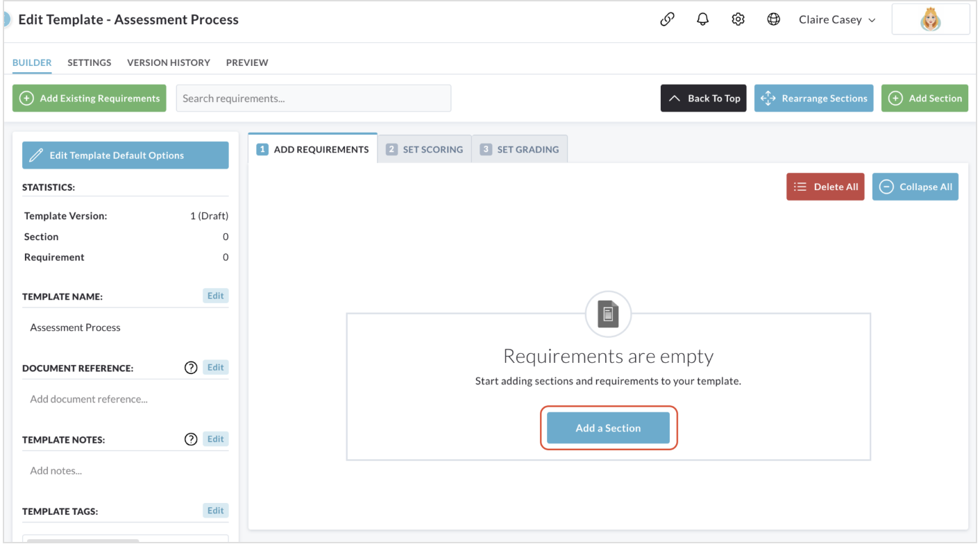This screenshot has height=544, width=980.
Task: Click the princess avatar image
Action: 930,19
